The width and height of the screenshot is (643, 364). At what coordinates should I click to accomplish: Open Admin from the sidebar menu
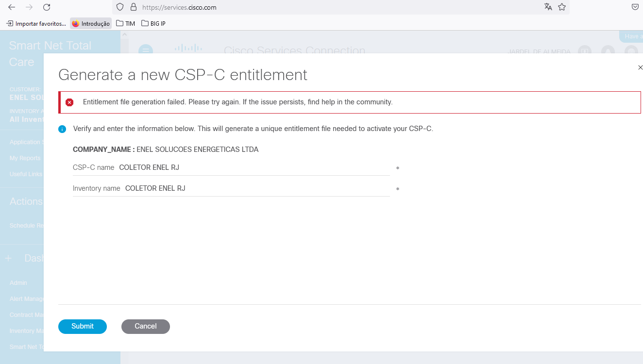17,282
